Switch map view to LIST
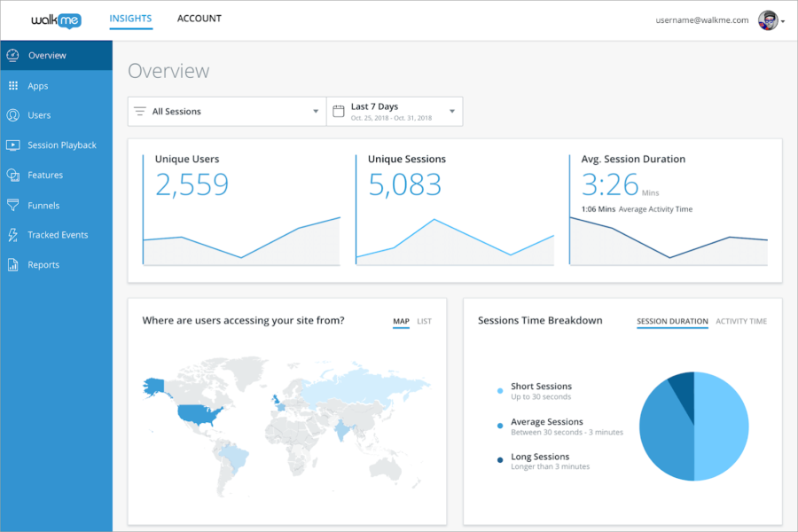This screenshot has height=532, width=798. [424, 321]
